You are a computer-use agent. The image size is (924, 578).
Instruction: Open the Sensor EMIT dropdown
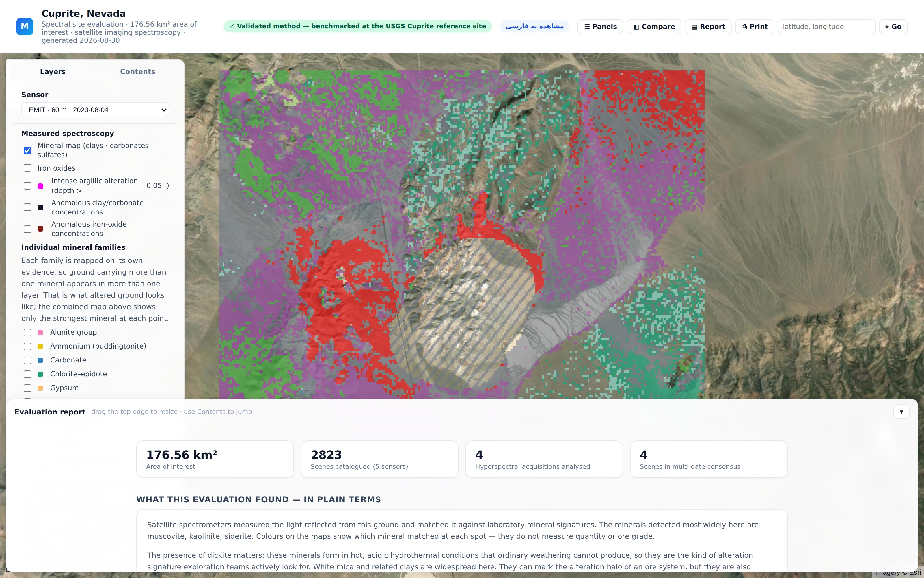(95, 110)
